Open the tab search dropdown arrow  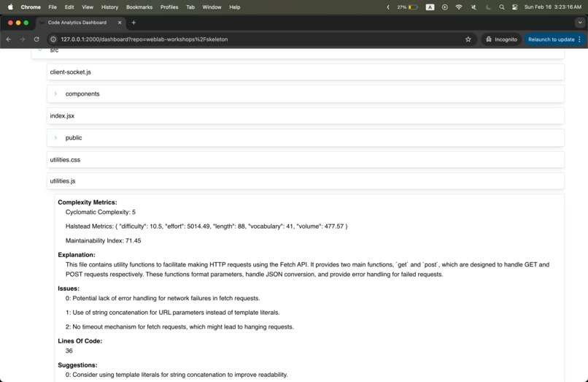(x=580, y=23)
